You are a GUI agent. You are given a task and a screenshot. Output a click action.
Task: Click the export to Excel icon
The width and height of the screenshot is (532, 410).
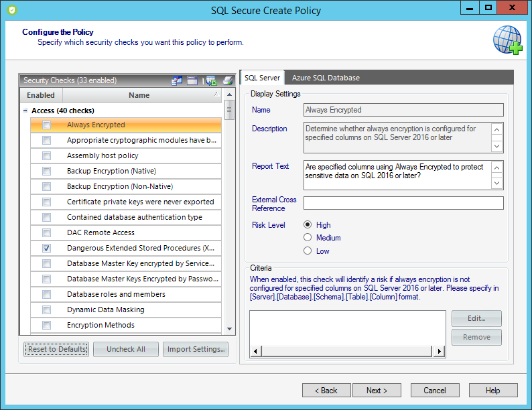click(x=211, y=80)
